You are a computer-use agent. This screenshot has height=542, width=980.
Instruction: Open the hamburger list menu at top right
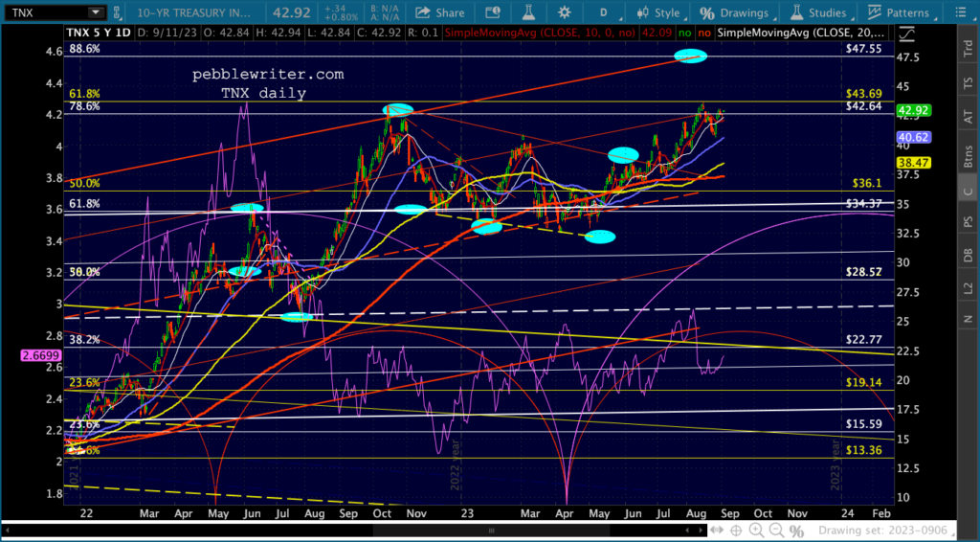click(958, 12)
